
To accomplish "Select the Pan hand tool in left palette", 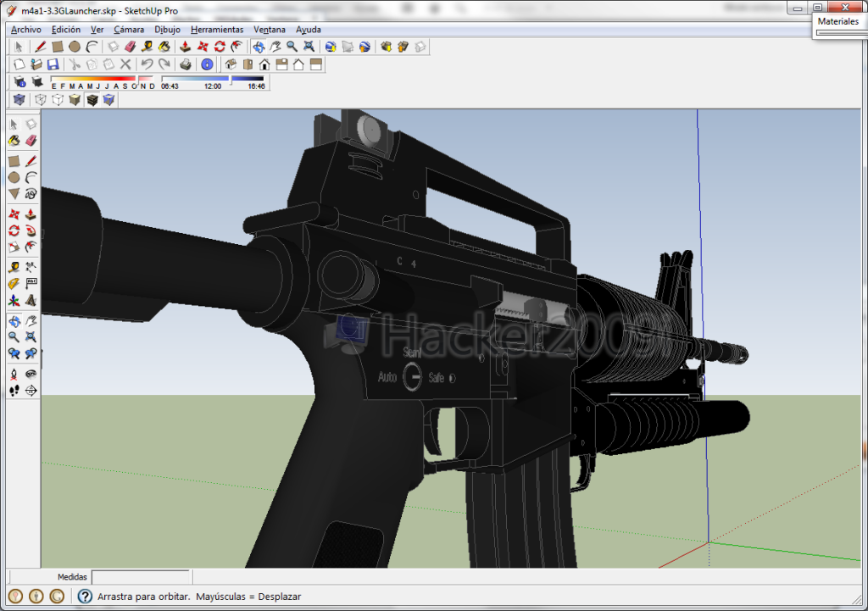I will pos(31,321).
